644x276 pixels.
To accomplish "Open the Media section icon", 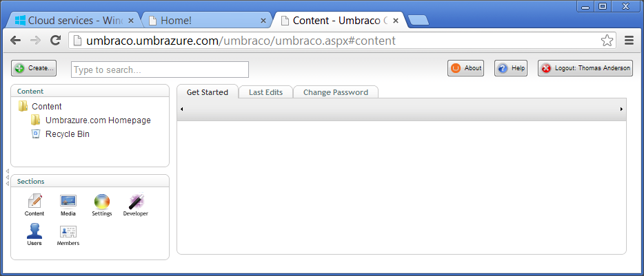I will coord(68,202).
